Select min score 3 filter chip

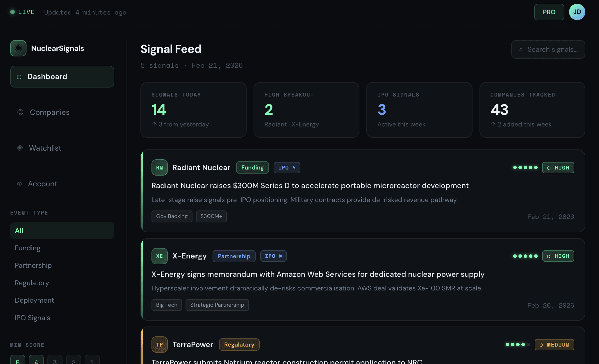[x=55, y=361]
